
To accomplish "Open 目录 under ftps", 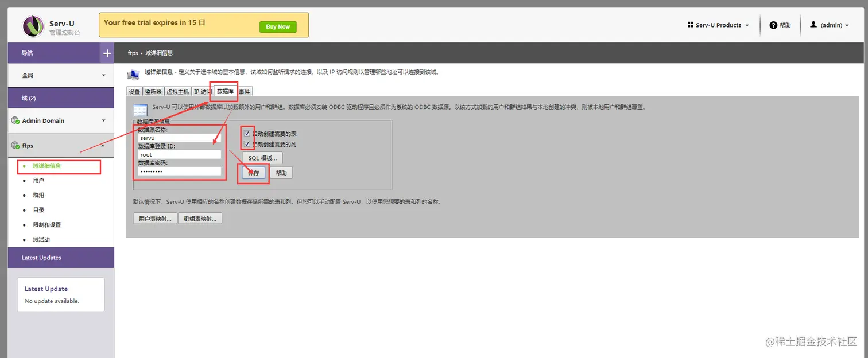I will coord(39,211).
